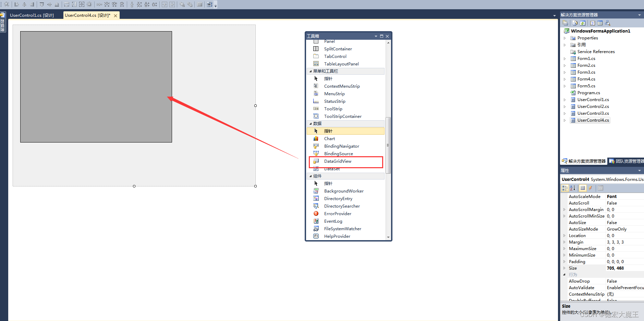Viewport: 644px width, 321px height.
Task: Select BackgroundWorker in the toolbox
Action: 345,191
